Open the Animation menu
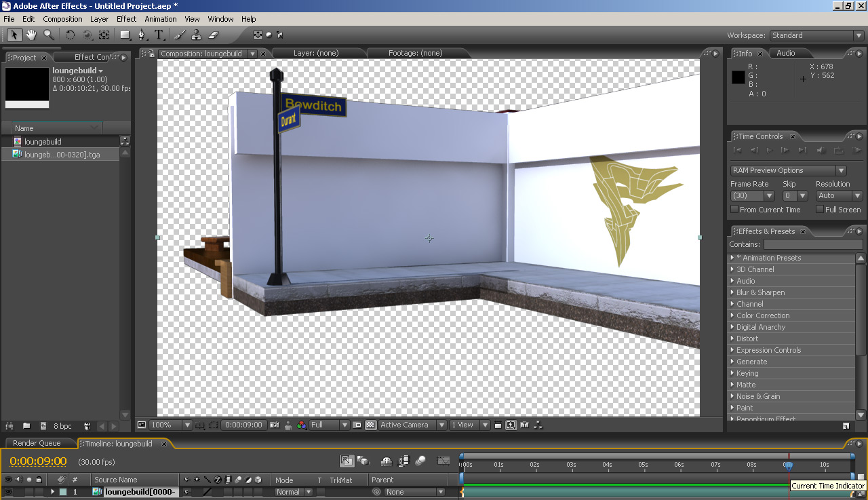This screenshot has width=868, height=500. 161,19
